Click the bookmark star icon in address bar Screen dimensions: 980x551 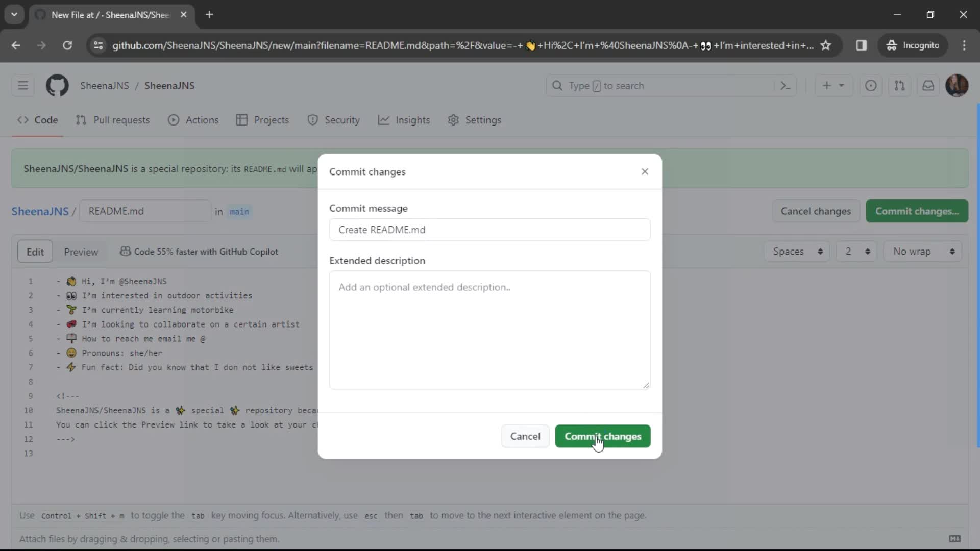829,45
